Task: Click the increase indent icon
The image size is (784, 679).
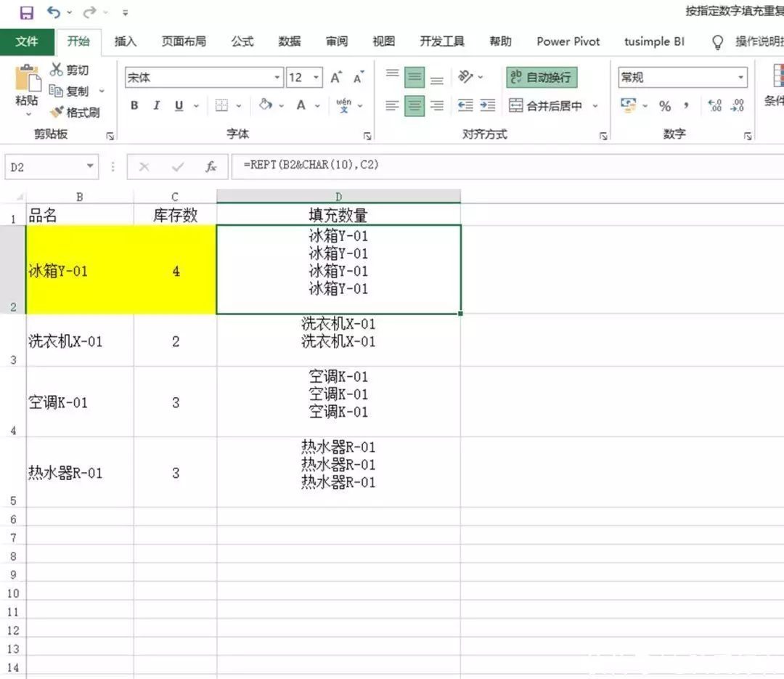Action: point(488,106)
